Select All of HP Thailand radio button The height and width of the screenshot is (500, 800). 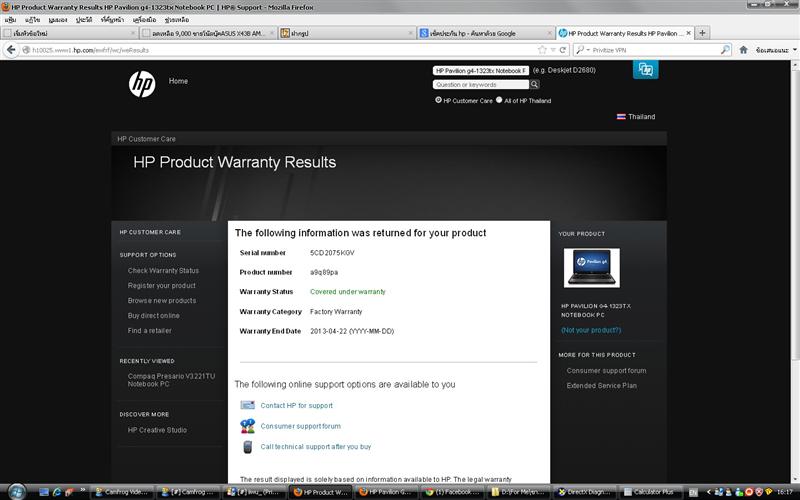click(x=499, y=100)
